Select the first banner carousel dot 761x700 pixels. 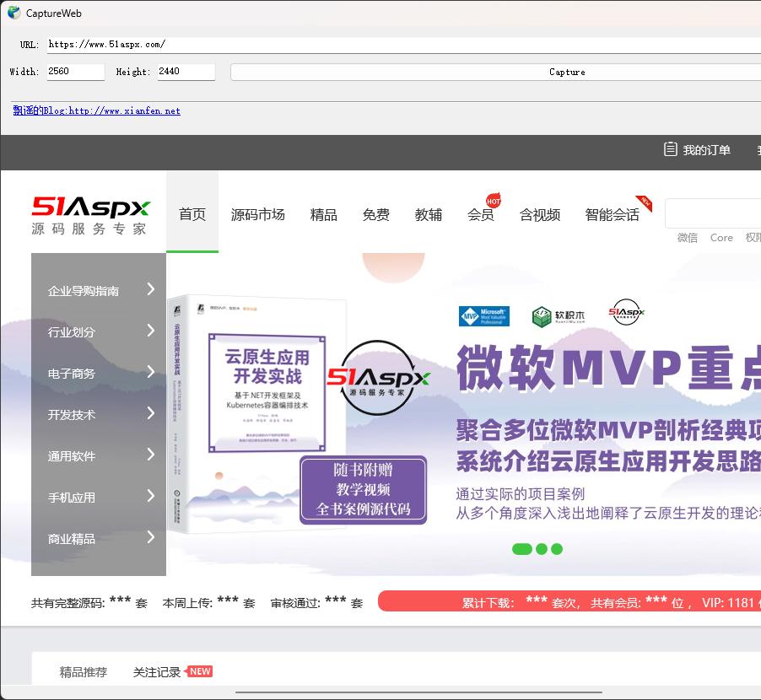[x=522, y=549]
